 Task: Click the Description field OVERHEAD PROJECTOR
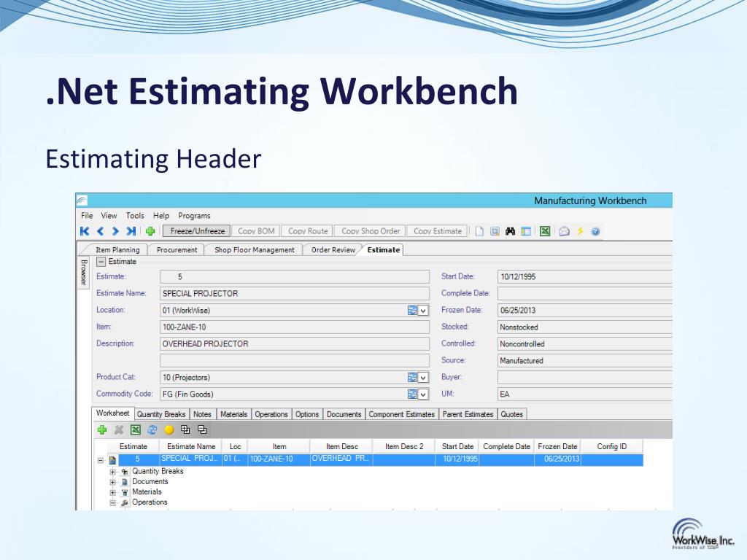click(295, 344)
